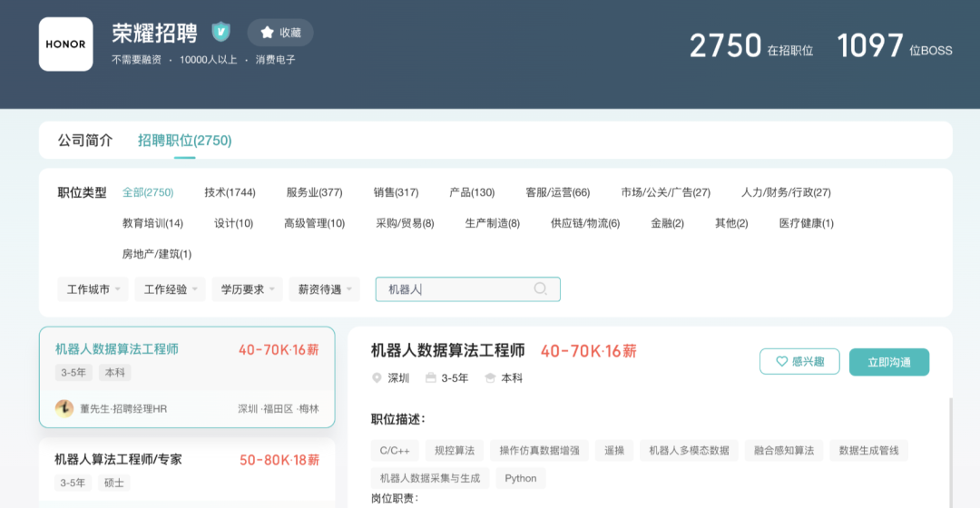The height and width of the screenshot is (508, 980).
Task: Click the star 收藏 button
Action: (x=280, y=33)
